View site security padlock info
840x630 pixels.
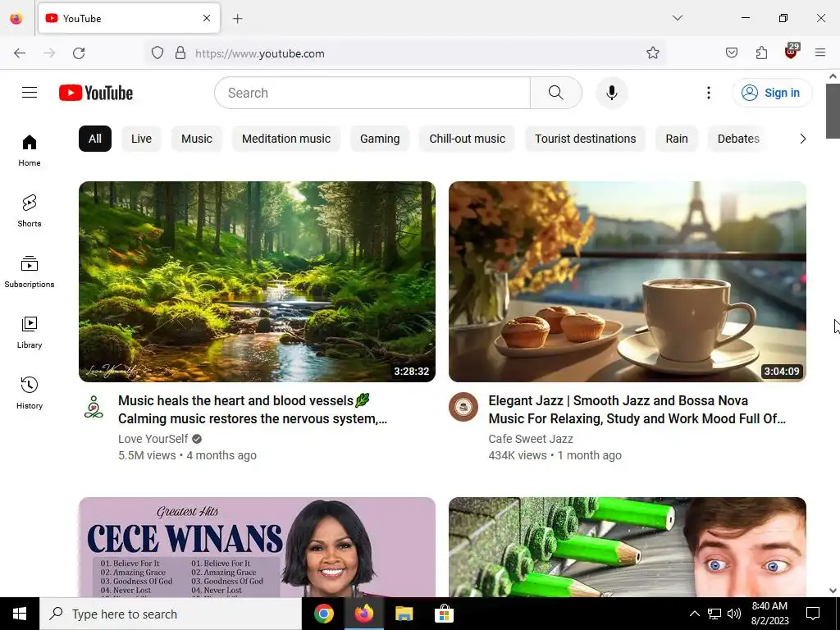(180, 53)
